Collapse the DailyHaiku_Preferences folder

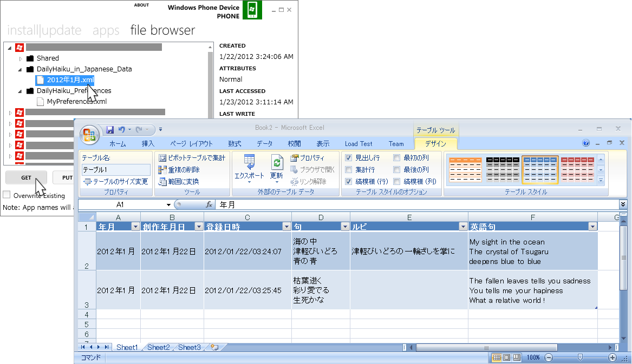20,91
